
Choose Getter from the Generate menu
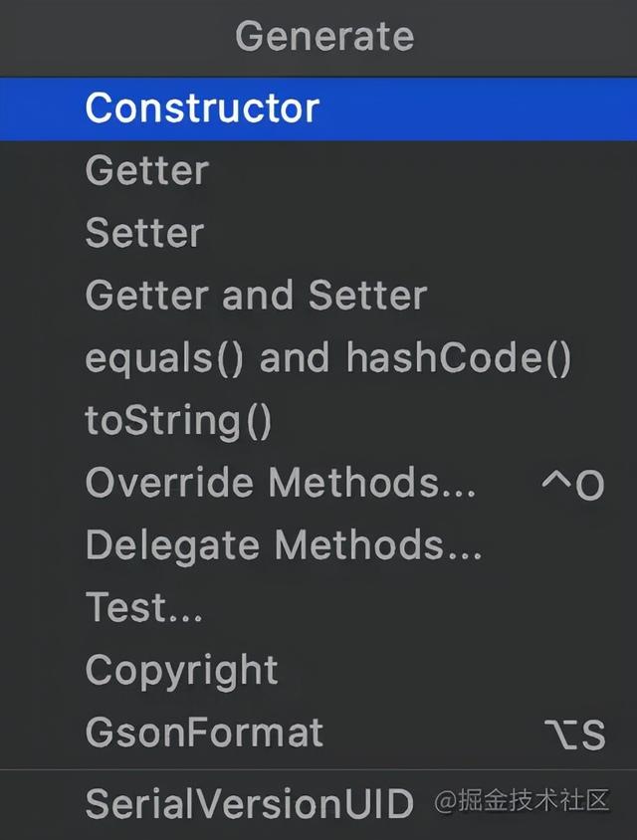[147, 170]
